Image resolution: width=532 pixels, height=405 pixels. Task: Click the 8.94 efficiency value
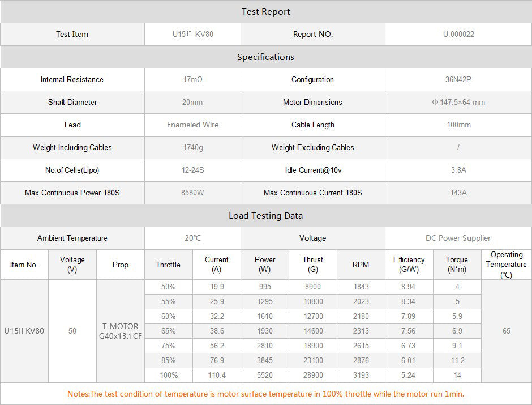click(408, 287)
